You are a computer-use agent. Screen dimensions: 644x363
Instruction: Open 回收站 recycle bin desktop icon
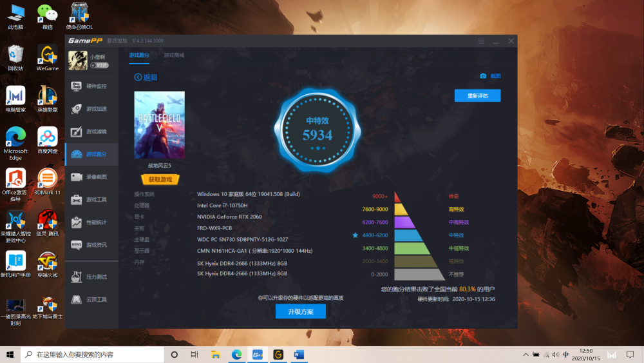(x=15, y=58)
